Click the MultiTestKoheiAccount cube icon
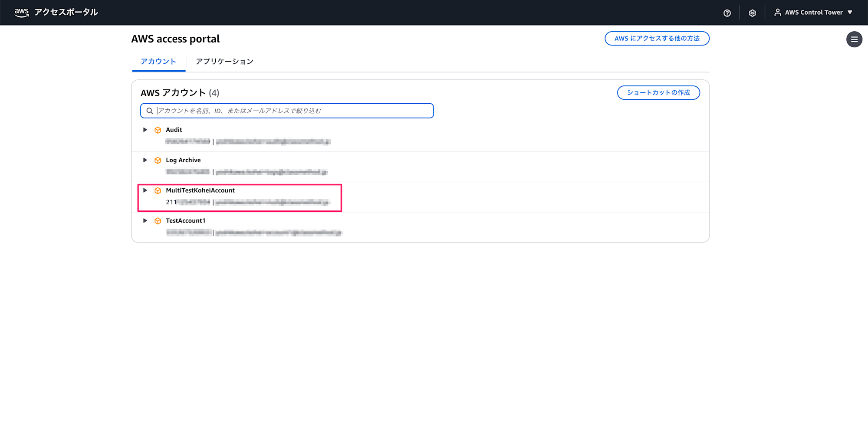The height and width of the screenshot is (423, 868). (158, 191)
